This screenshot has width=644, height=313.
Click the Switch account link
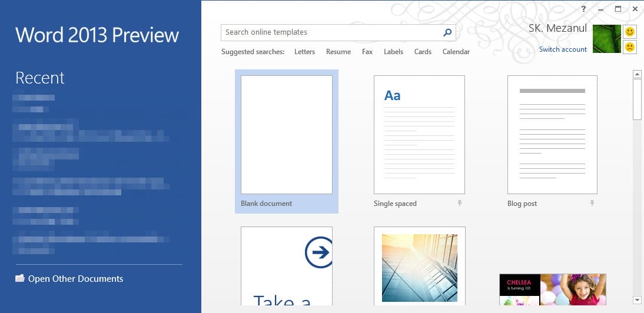[563, 49]
